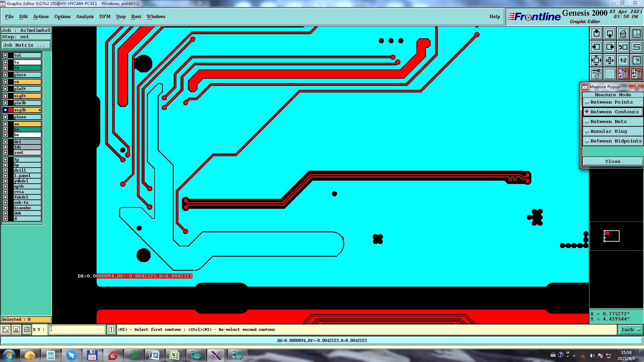644x362 pixels.
Task: Toggle the checkbox for layer sig2t
Action: [x=5, y=96]
